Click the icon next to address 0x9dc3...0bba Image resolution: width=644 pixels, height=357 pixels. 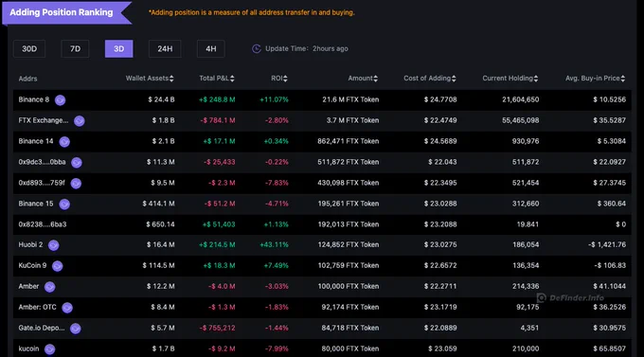tap(77, 163)
